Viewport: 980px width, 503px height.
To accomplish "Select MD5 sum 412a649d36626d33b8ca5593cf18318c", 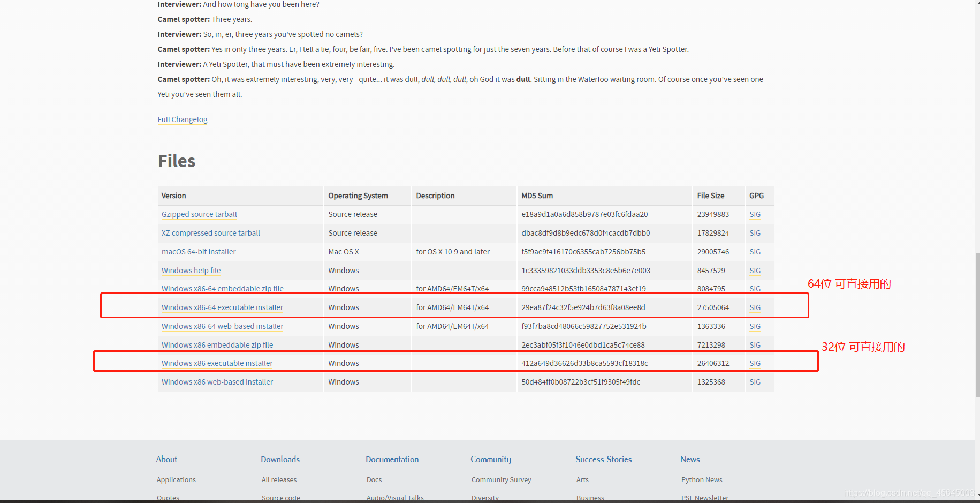I will pyautogui.click(x=584, y=363).
